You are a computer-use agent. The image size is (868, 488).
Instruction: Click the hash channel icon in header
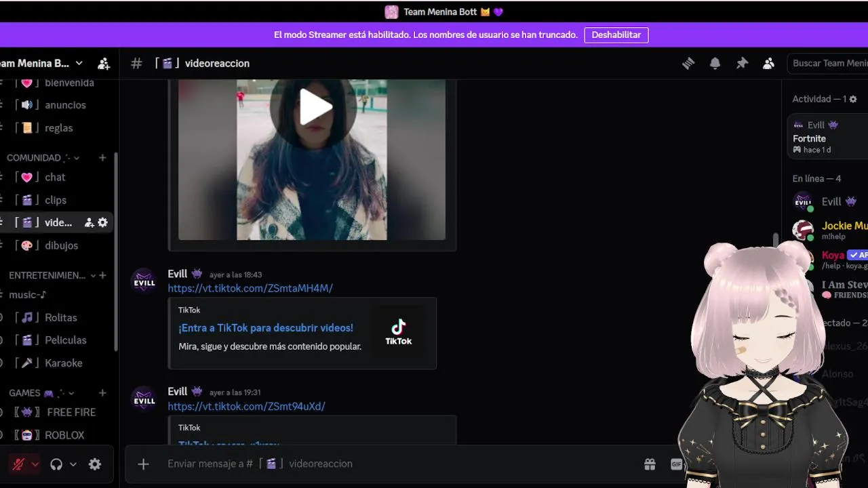(136, 63)
